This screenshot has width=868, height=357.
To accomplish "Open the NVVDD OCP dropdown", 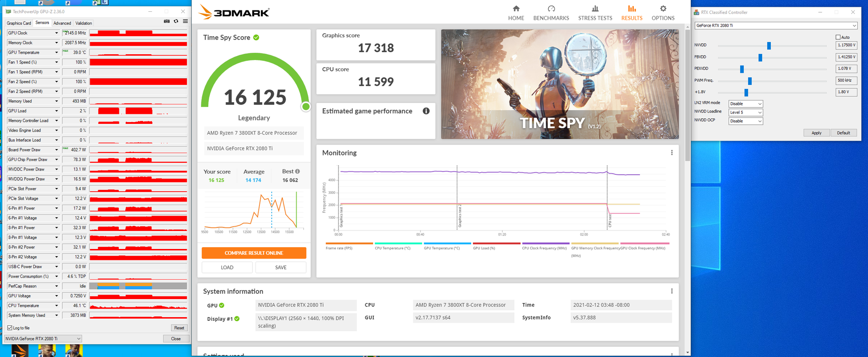I will click(x=745, y=121).
